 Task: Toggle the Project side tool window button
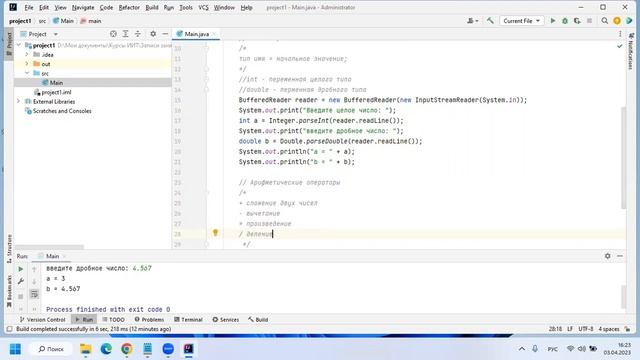(9, 44)
